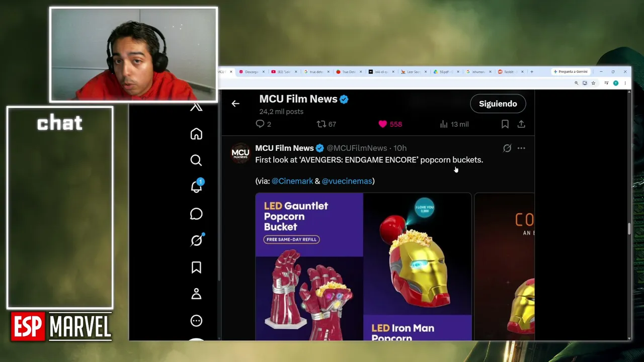Open the Profile person icon in sidebar
The height and width of the screenshot is (362, 644).
point(196,294)
